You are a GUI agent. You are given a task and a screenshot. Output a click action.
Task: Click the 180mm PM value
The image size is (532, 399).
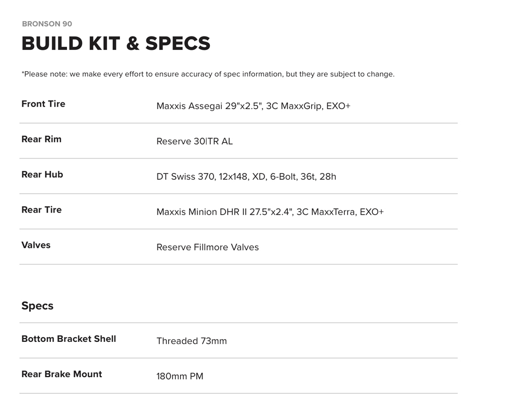180,376
